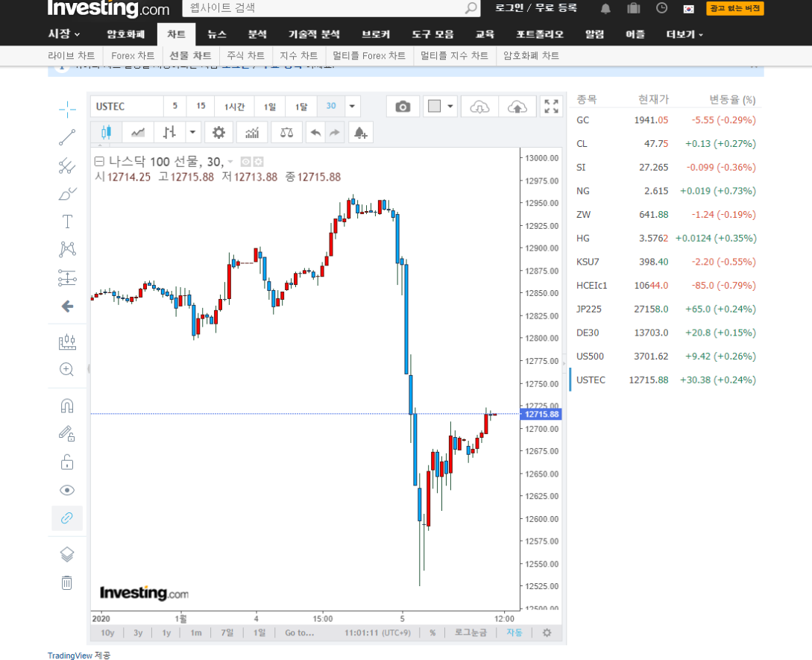The width and height of the screenshot is (812, 660).
Task: Select the 15 minute interval
Action: pos(201,106)
